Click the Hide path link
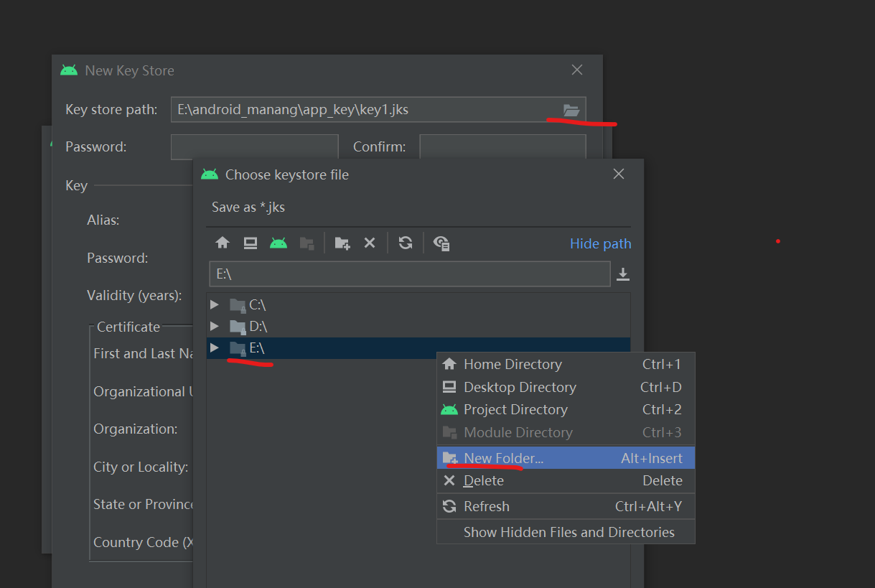 [600, 243]
